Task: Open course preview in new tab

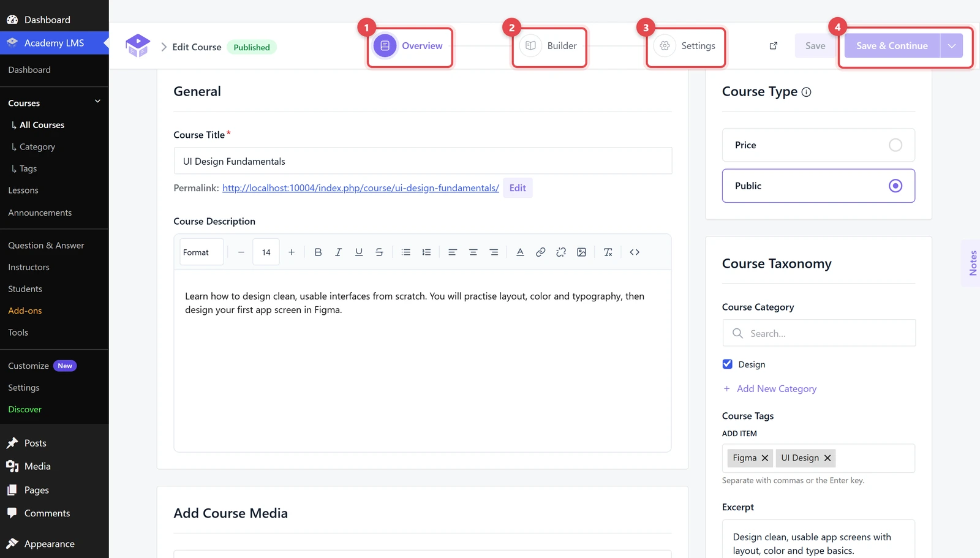Action: (x=774, y=46)
